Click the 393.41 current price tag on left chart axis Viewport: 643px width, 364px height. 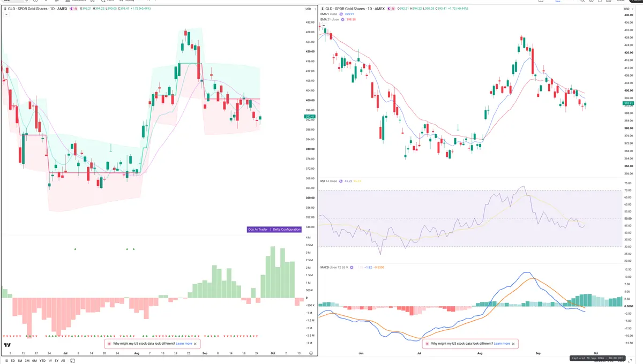(x=310, y=116)
